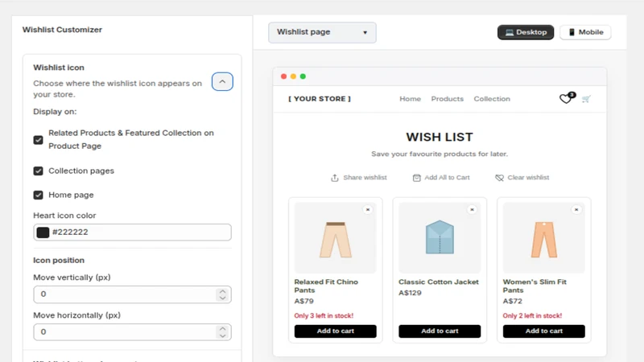Toggle the Collection pages checkbox

[38, 171]
